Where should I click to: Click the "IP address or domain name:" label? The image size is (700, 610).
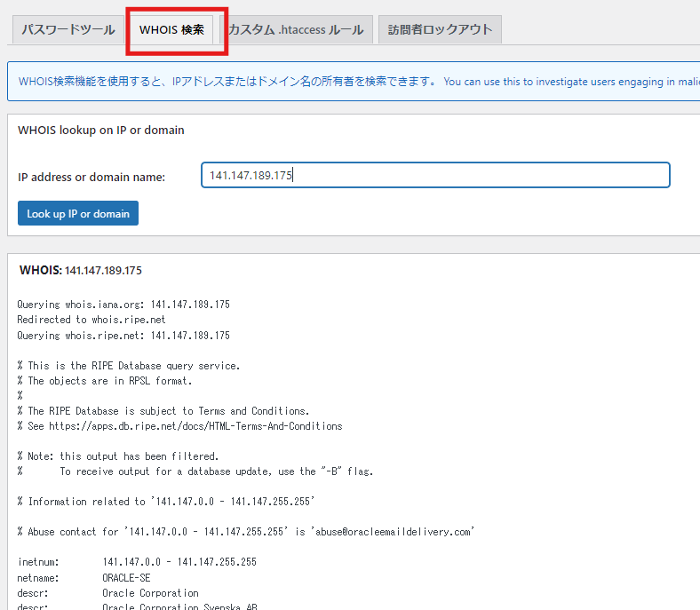[x=91, y=177]
